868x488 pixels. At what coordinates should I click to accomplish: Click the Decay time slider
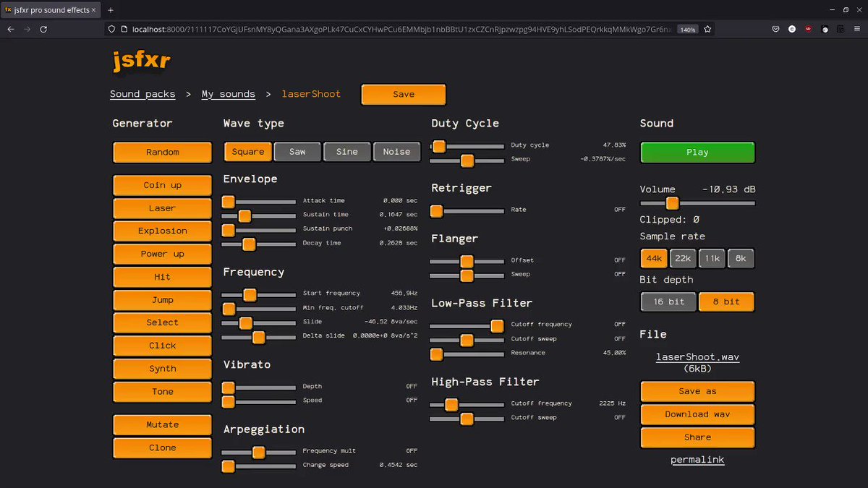[x=258, y=244]
